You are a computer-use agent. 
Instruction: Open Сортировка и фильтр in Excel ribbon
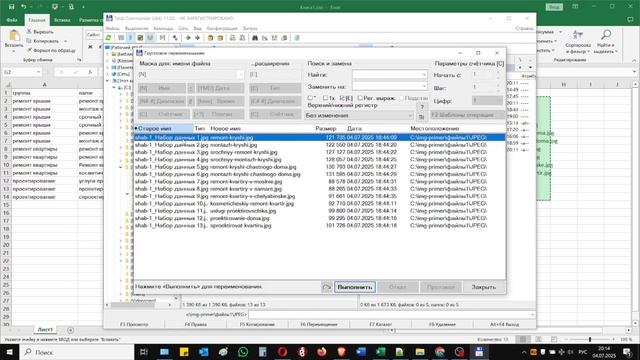point(578,42)
